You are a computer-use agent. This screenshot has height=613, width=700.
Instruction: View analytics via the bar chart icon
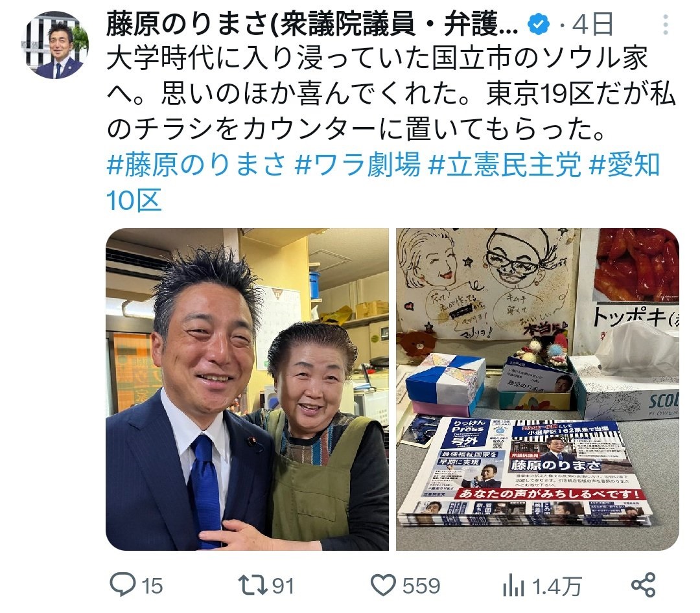pos(513,585)
